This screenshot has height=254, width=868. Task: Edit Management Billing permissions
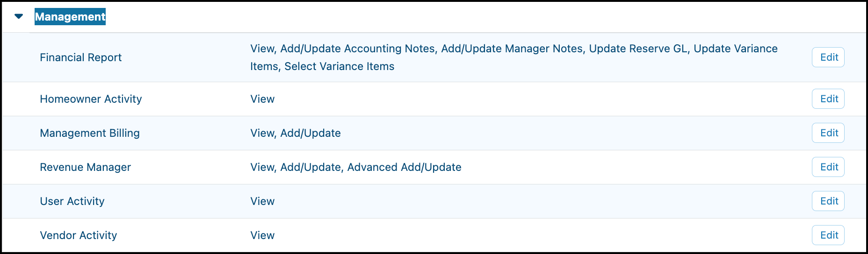[x=828, y=133]
